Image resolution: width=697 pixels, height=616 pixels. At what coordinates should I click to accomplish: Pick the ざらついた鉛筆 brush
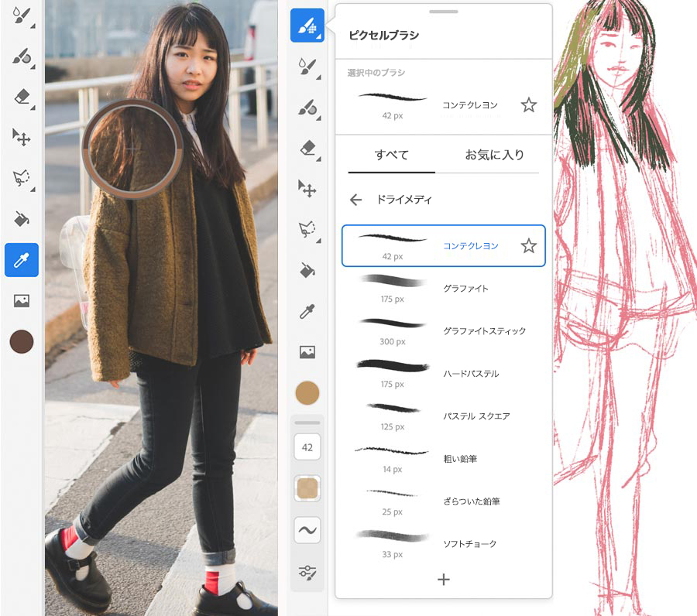(x=444, y=502)
